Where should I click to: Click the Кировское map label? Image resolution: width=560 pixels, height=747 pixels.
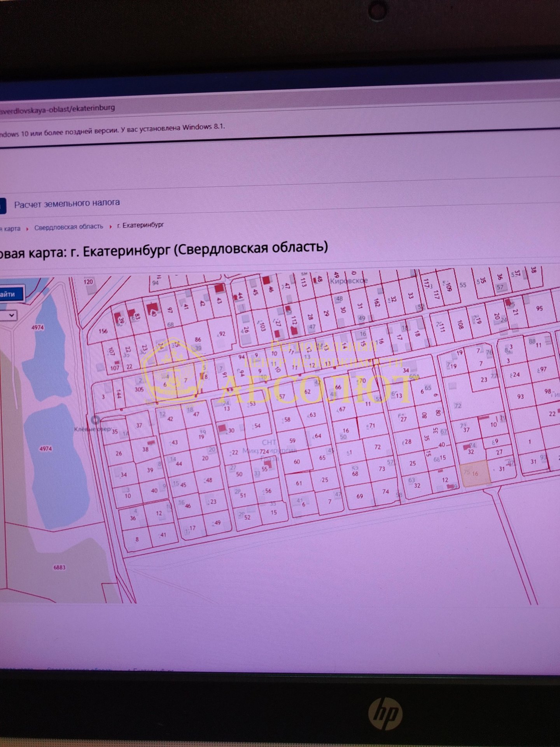point(348,280)
